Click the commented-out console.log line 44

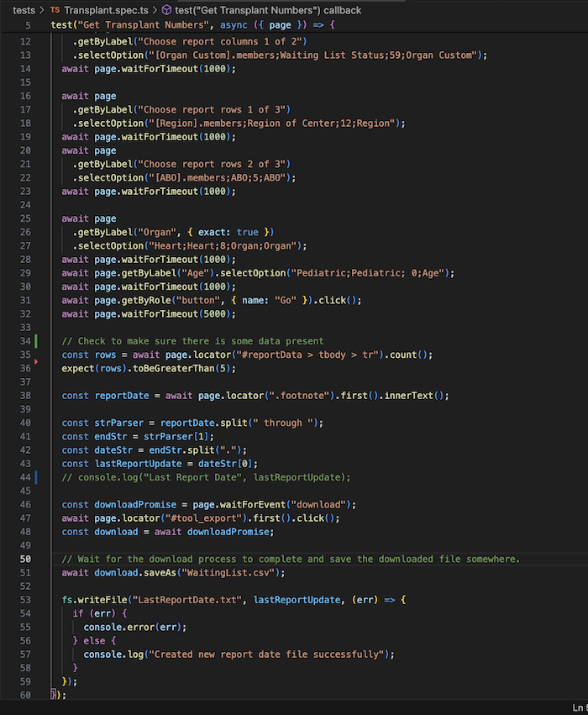coord(207,477)
